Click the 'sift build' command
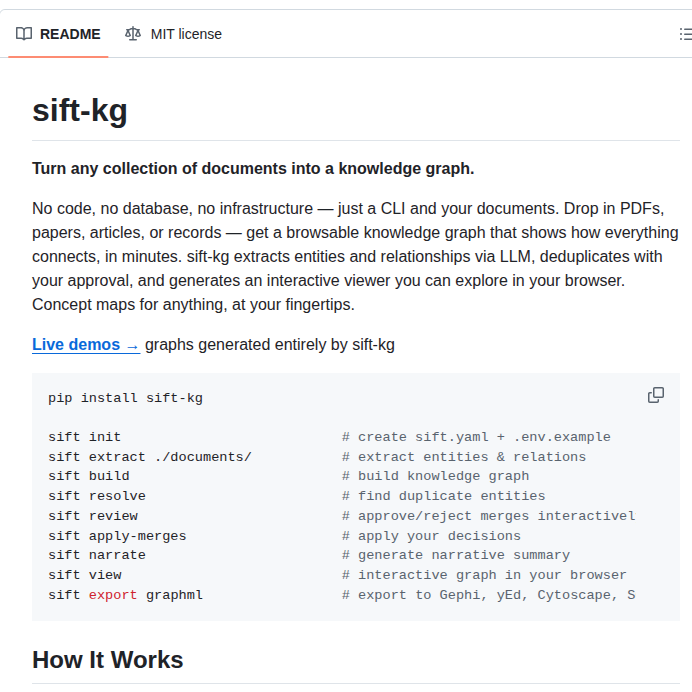 point(89,476)
